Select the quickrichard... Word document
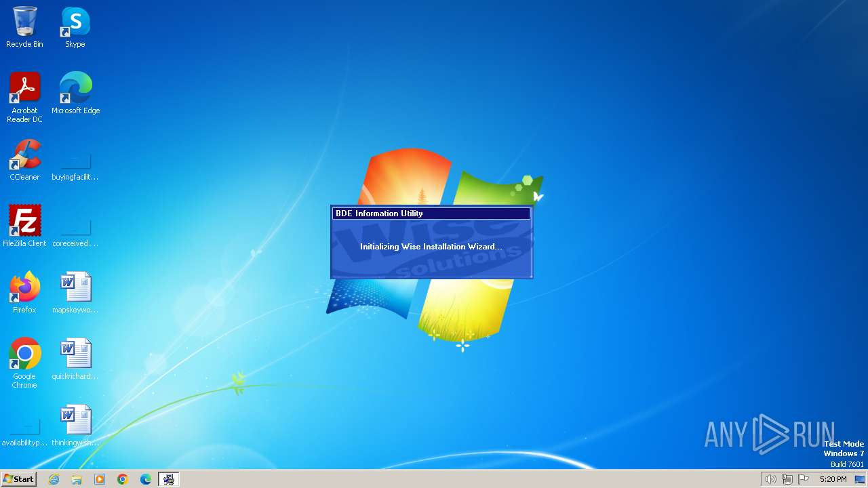The width and height of the screenshot is (868, 488). (x=75, y=359)
